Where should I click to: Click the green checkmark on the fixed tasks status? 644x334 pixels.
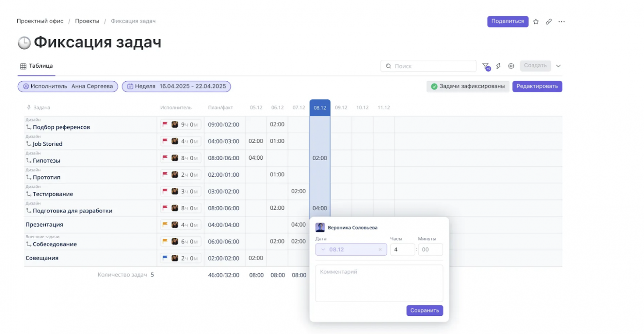point(435,86)
